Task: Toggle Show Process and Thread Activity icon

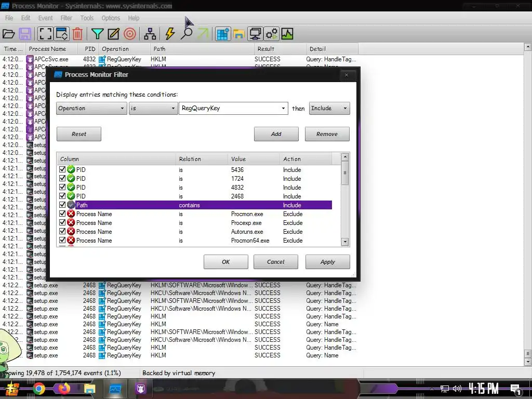Action: click(272, 34)
